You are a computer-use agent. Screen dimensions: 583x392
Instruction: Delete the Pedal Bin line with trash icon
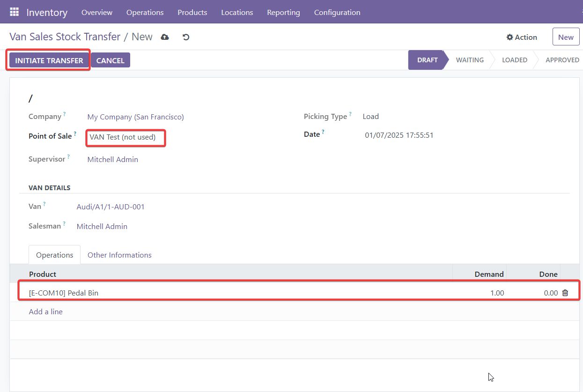[565, 293]
